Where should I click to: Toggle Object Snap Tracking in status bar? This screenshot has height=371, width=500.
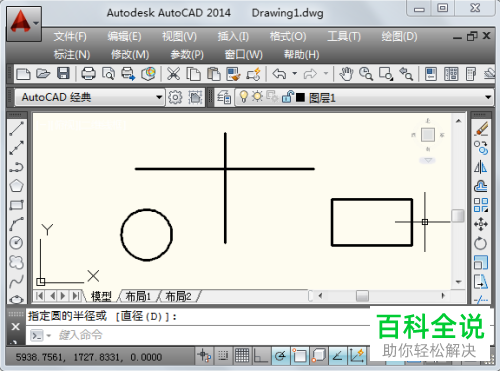tap(337, 356)
